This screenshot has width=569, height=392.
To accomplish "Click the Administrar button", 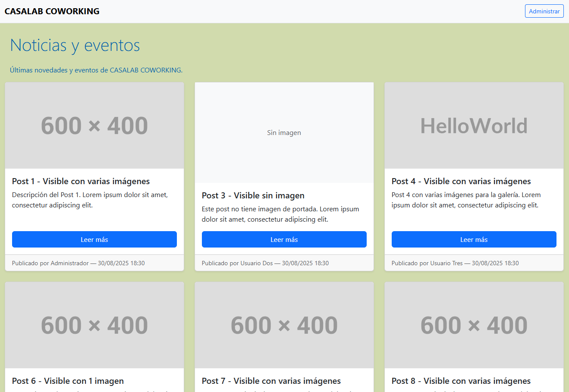I will coord(544,11).
